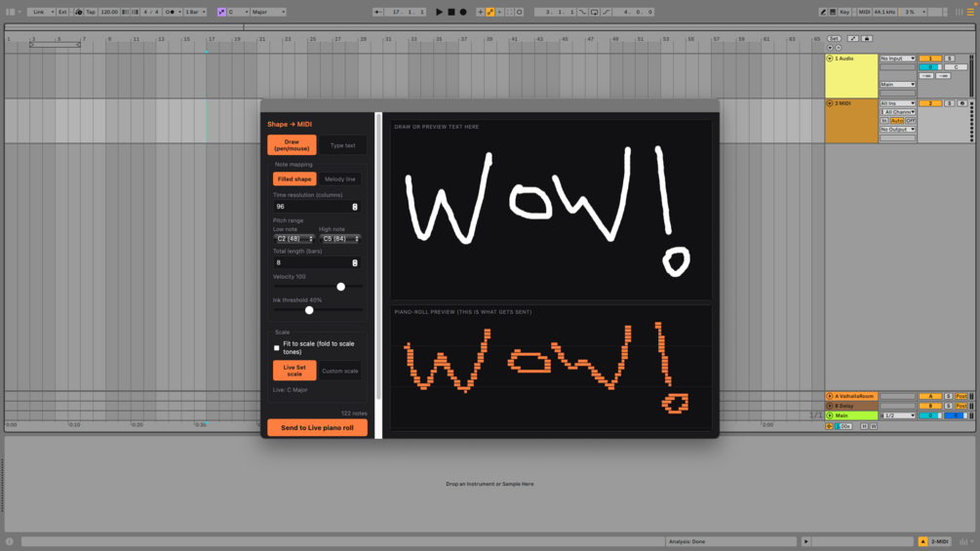Open the 1 Bar quantization dropdown
This screenshot has height=551, width=980.
195,12
